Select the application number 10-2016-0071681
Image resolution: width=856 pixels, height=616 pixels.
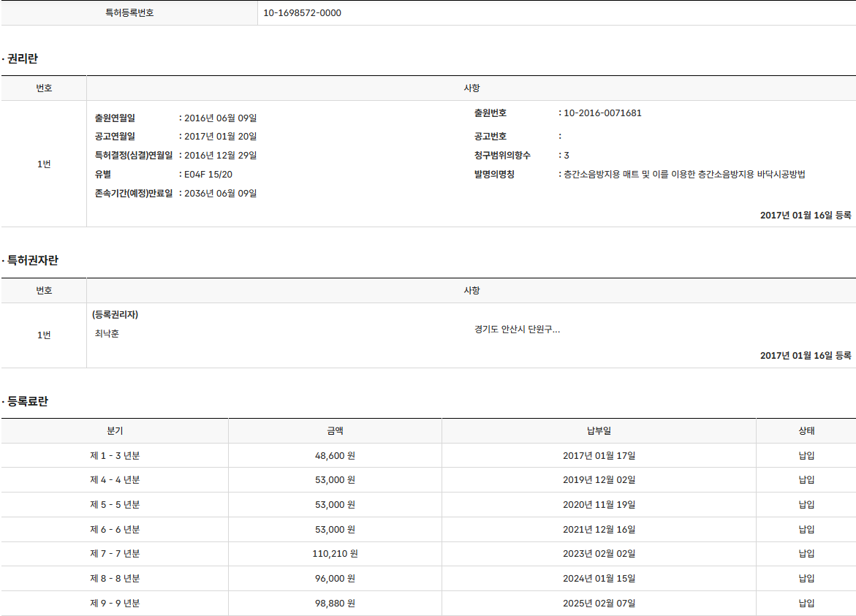click(602, 113)
